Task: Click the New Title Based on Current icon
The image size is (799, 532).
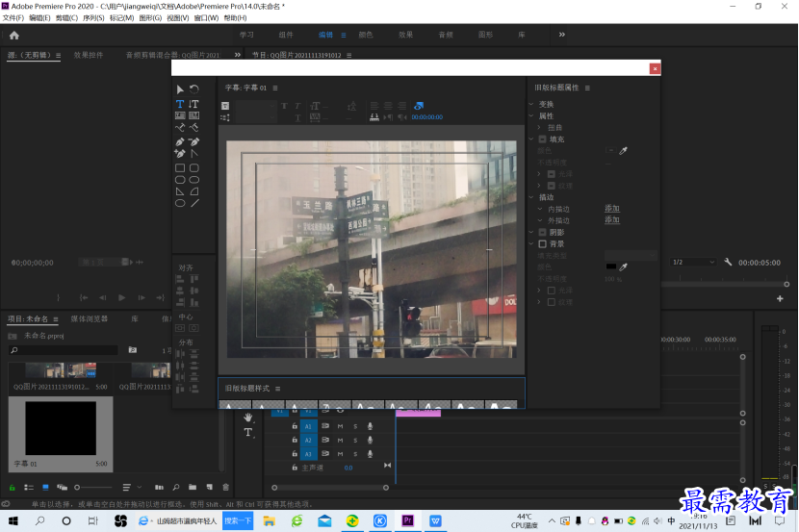Action: pyautogui.click(x=225, y=106)
